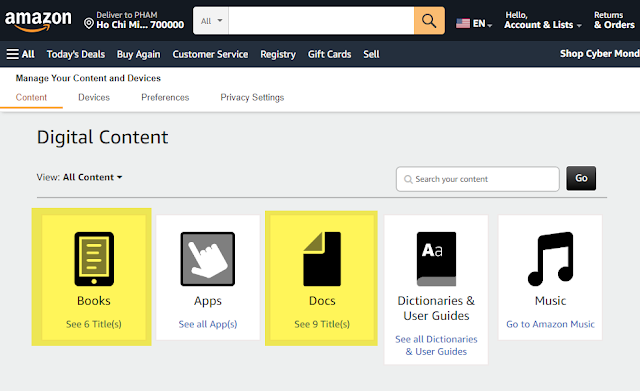Click the Books e-reader icon

coord(94,259)
